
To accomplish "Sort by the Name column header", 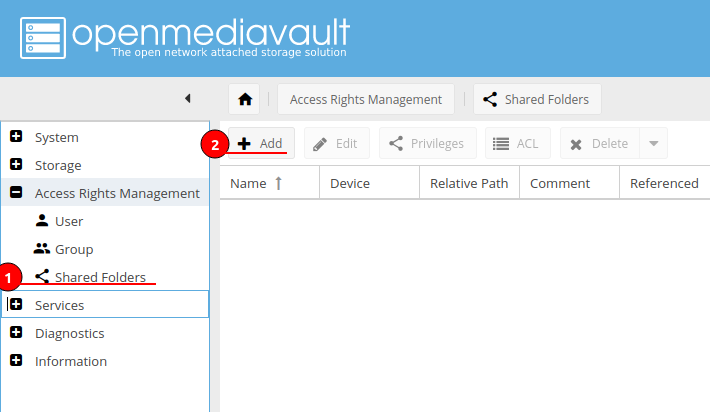I will (269, 183).
